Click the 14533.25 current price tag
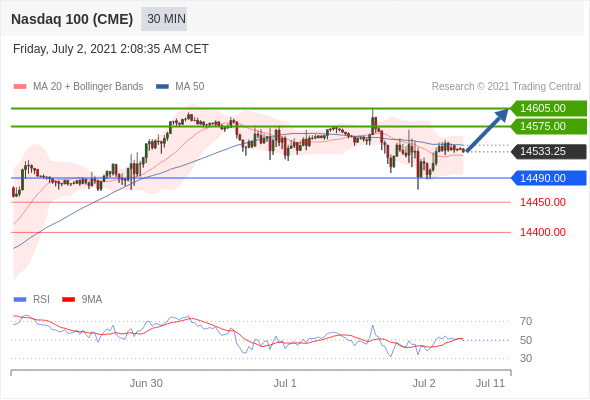The height and width of the screenshot is (400, 590). pyautogui.click(x=549, y=151)
